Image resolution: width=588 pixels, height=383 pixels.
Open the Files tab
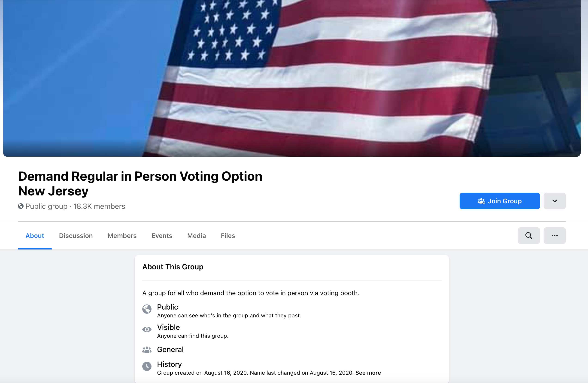[228, 235]
